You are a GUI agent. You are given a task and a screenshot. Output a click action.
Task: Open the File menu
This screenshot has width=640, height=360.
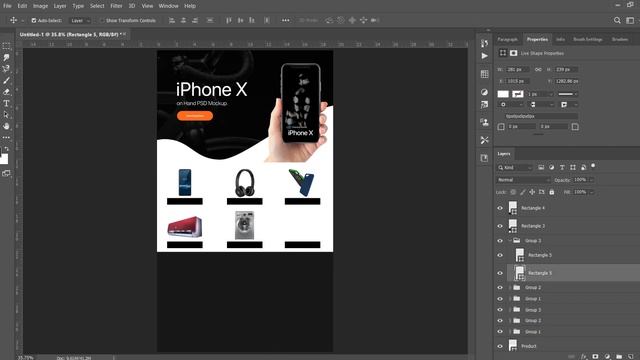[7, 6]
